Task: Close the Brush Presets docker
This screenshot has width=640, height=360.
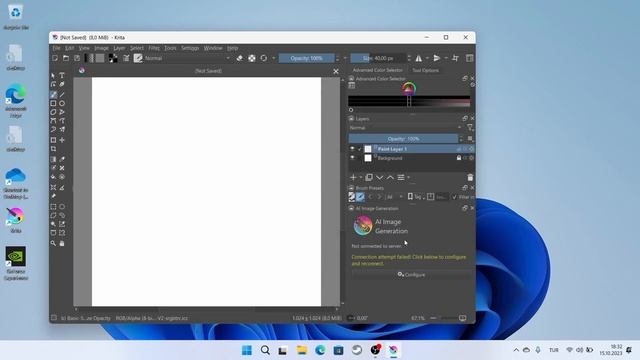Action: pyautogui.click(x=472, y=188)
